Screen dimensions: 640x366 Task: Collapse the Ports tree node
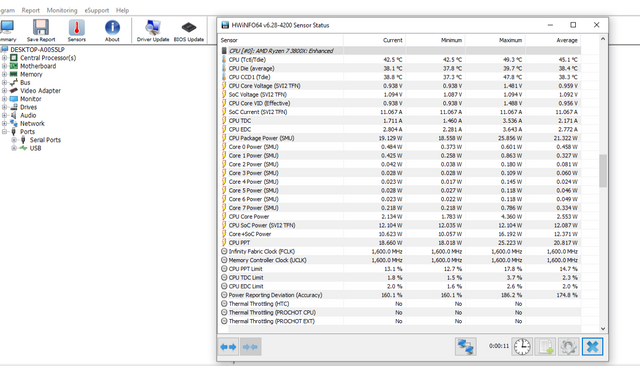pyautogui.click(x=4, y=131)
